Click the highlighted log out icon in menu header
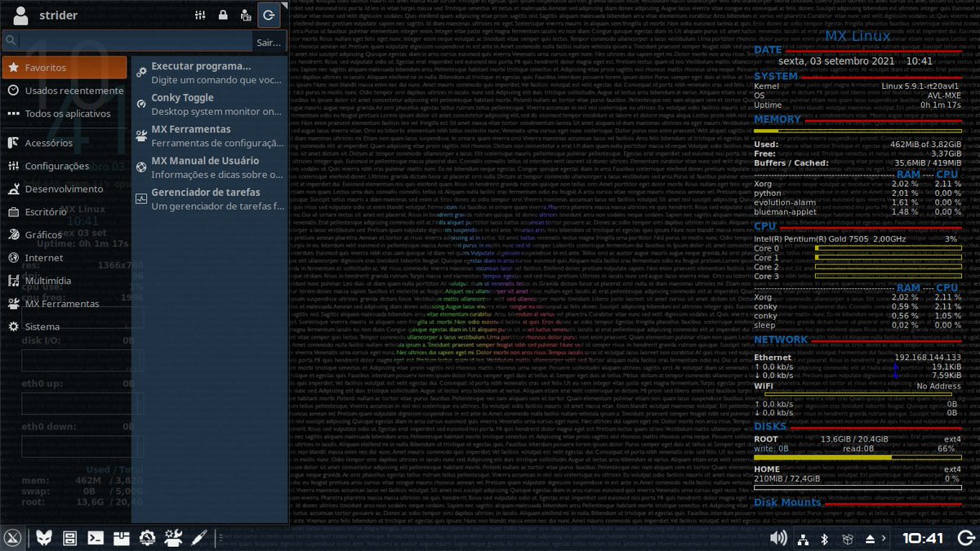The image size is (980, 551). click(x=269, y=15)
